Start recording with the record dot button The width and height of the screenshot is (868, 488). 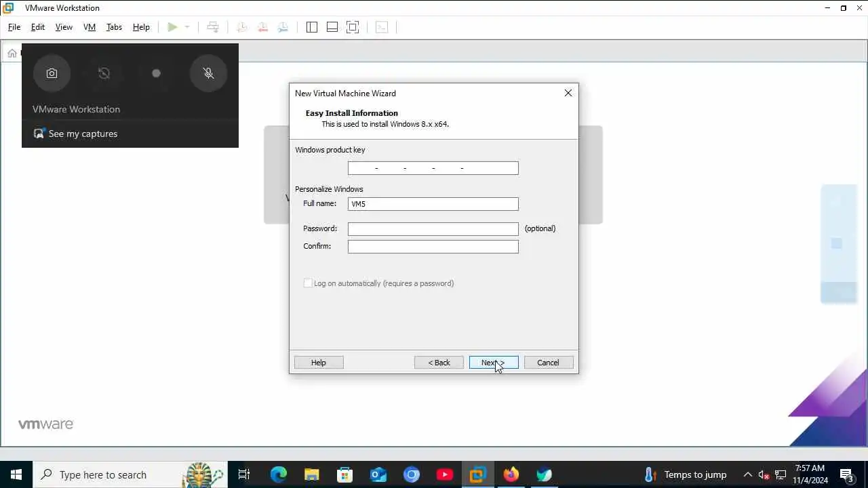click(156, 73)
